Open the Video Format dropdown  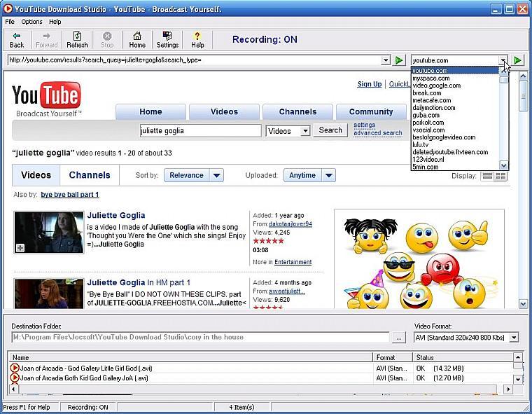pyautogui.click(x=514, y=338)
